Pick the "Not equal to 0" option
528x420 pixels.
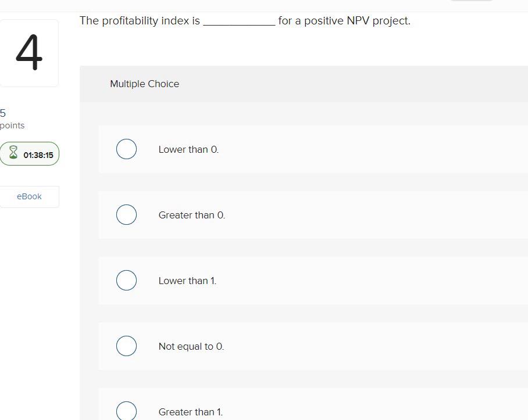point(126,346)
